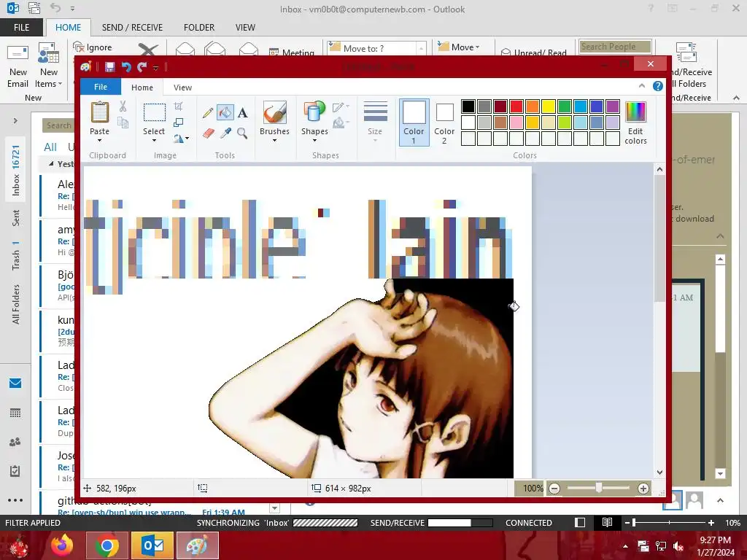Launch Firefox from the taskbar
Screen dimensions: 747x560
click(x=62, y=545)
